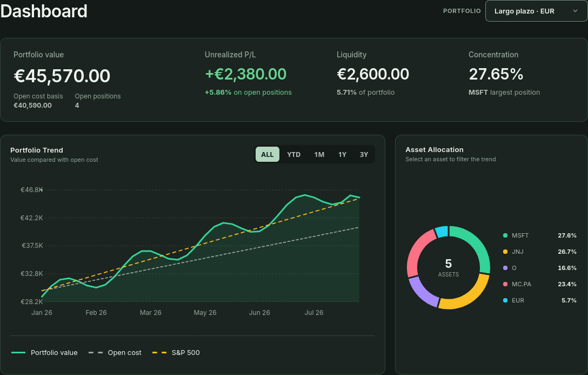The image size is (588, 375).
Task: Click the Jul 26 x-axis label
Action: pos(314,313)
